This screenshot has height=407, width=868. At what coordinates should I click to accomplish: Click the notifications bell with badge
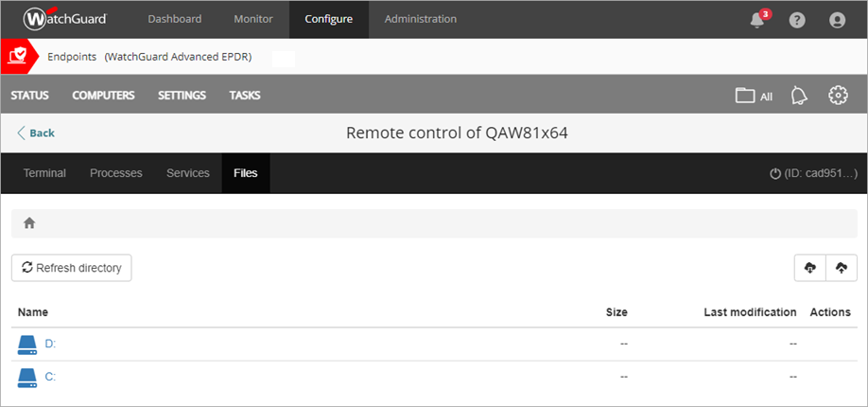point(757,20)
